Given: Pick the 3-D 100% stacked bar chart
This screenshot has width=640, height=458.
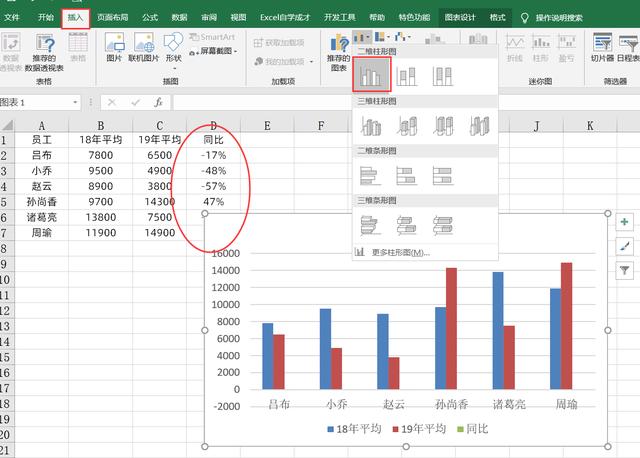Looking at the screenshot, I should pyautogui.click(x=443, y=225).
